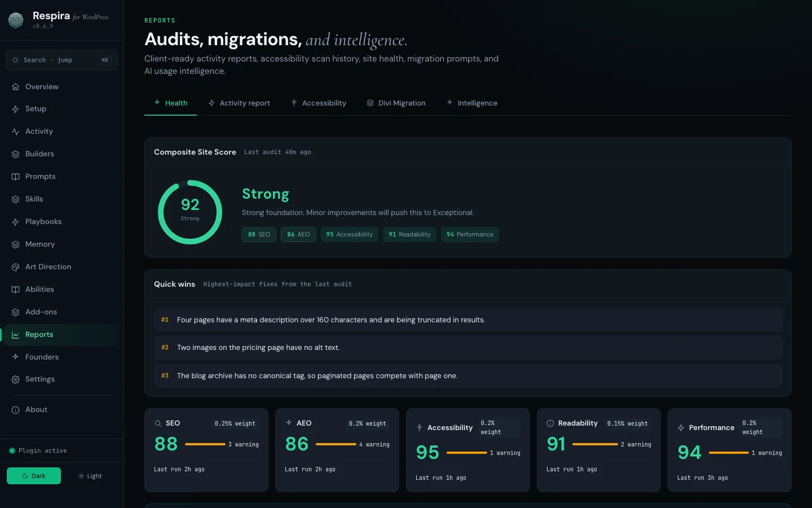This screenshot has width=812, height=508.
Task: Click the Abilities book icon
Action: [15, 290]
